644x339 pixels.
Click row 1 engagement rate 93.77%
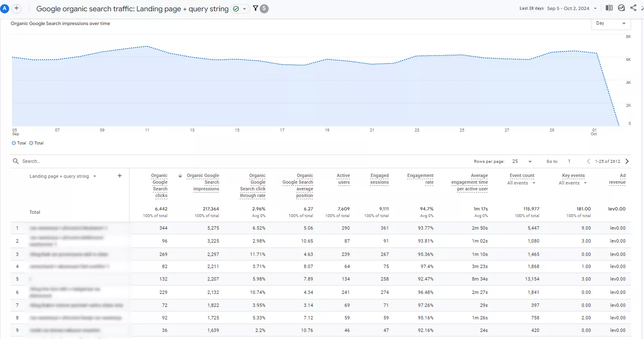426,228
